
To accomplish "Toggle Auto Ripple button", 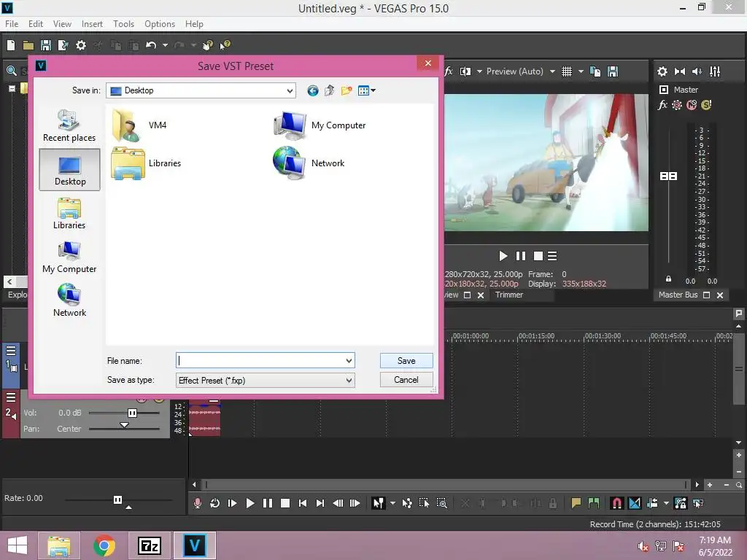I will click(652, 503).
